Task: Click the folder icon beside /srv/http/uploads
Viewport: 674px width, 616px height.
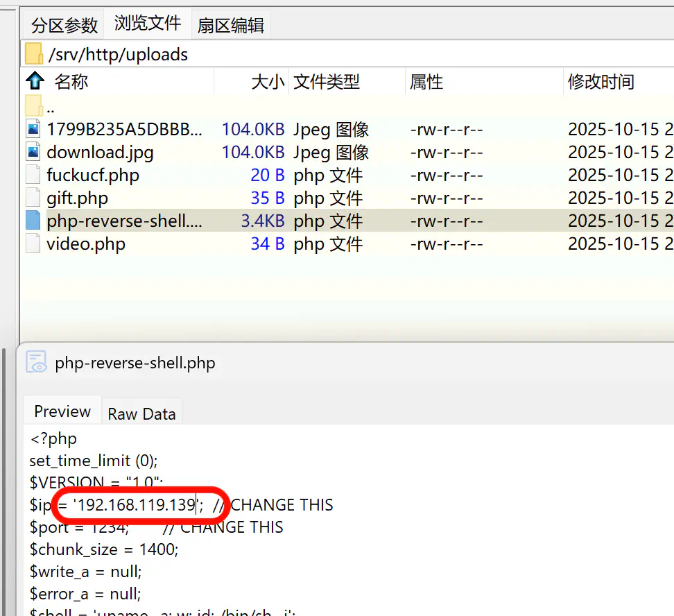Action: [33, 53]
